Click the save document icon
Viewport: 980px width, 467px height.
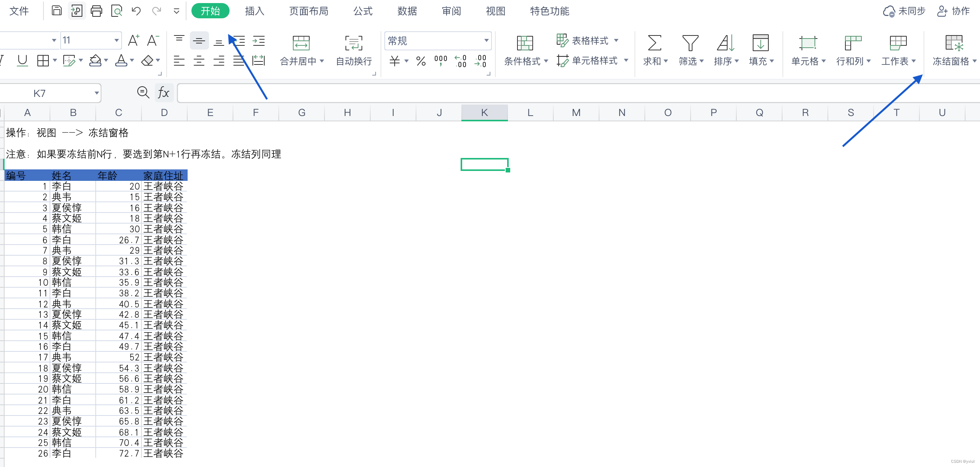point(56,11)
